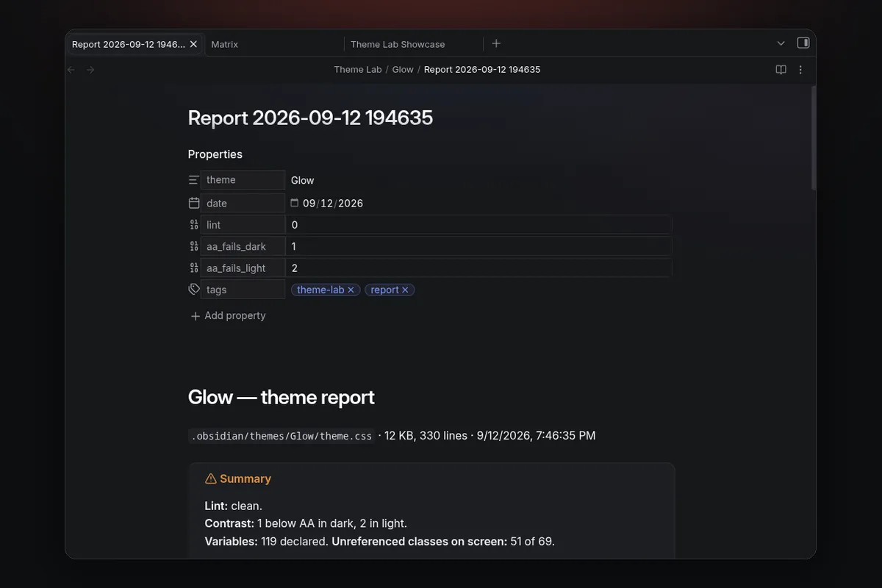Click the tags property tag icon
Screen dimensions: 882x588
[194, 290]
